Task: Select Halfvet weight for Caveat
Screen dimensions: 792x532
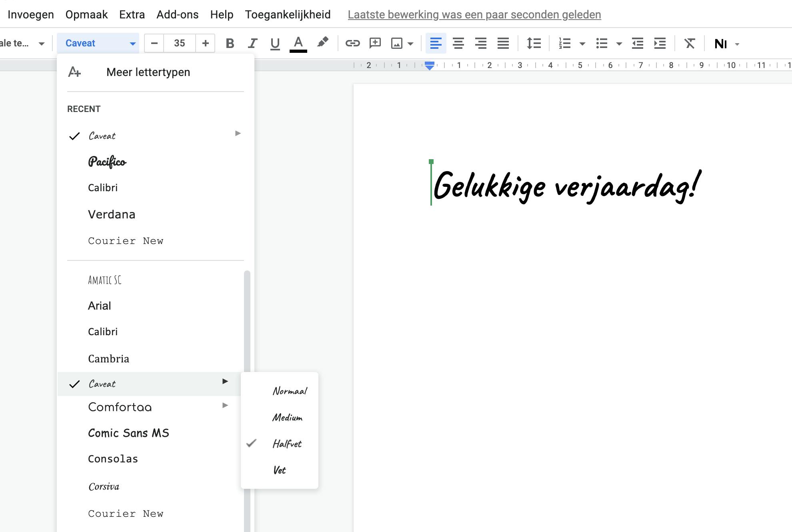Action: point(287,444)
